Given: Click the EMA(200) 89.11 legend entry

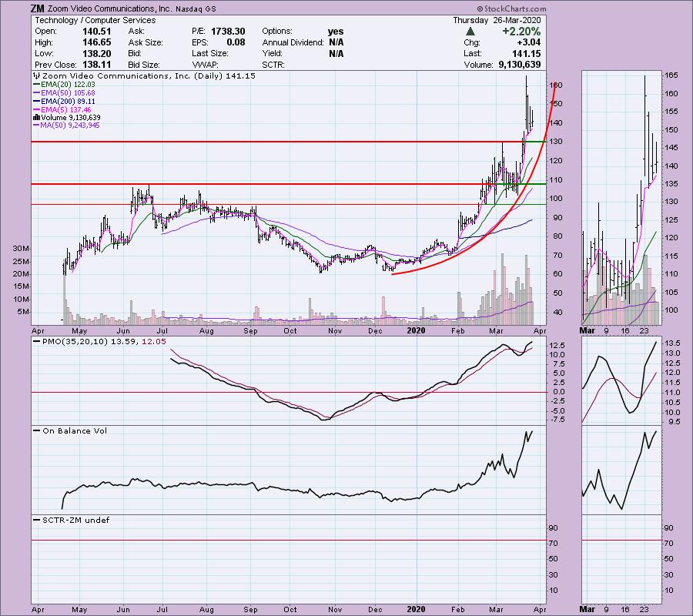Looking at the screenshot, I should (x=64, y=101).
